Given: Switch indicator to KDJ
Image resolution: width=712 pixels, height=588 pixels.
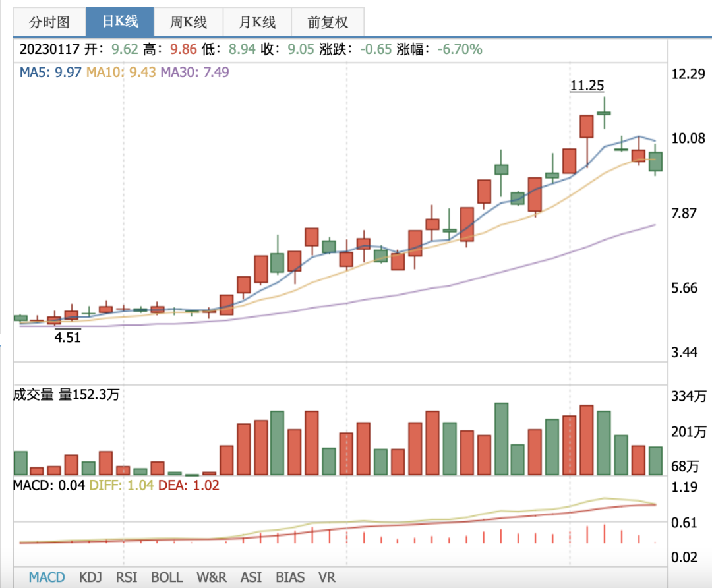Looking at the screenshot, I should [90, 577].
